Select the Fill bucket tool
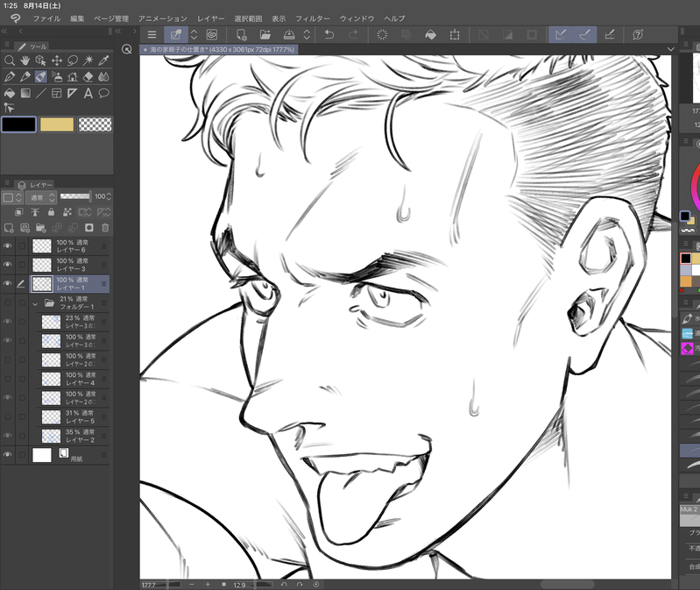Viewport: 700px width, 590px height. click(x=9, y=93)
